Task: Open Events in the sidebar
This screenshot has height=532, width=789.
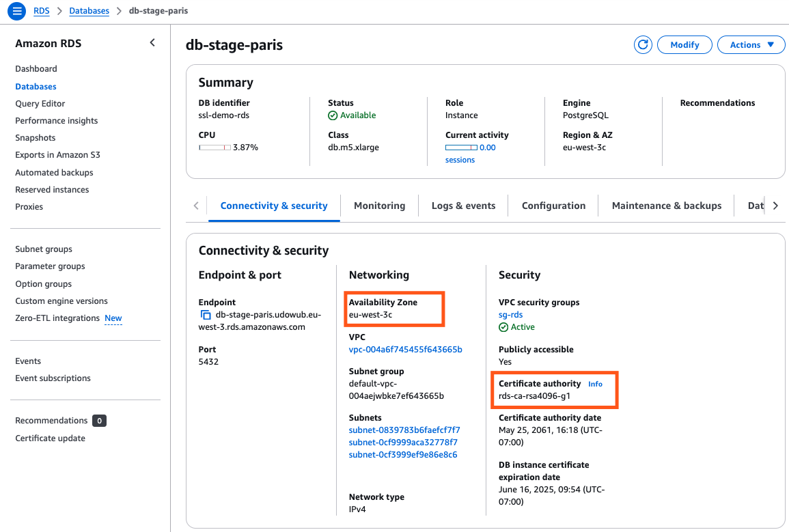Action: [28, 361]
